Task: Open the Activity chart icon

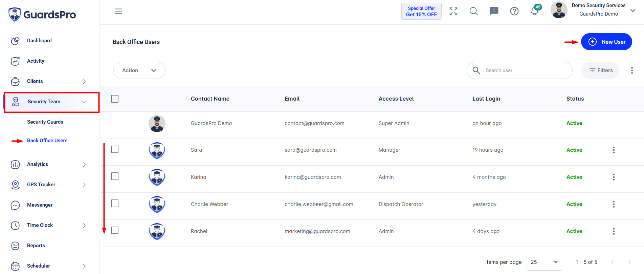Action: point(15,61)
